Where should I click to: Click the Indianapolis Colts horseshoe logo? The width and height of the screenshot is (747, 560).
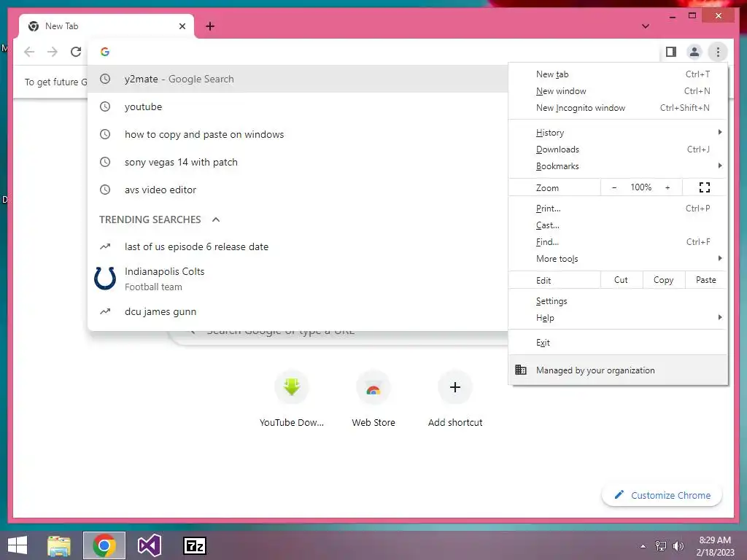(105, 278)
